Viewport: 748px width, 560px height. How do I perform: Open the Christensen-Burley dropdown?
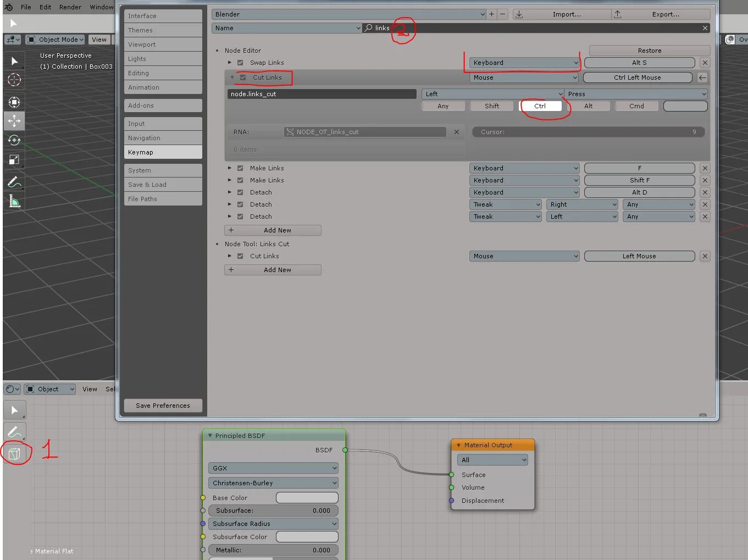pos(273,483)
